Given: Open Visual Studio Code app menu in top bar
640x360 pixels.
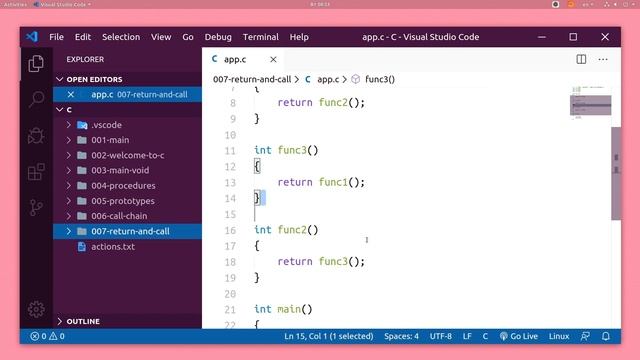Looking at the screenshot, I should point(62,4).
